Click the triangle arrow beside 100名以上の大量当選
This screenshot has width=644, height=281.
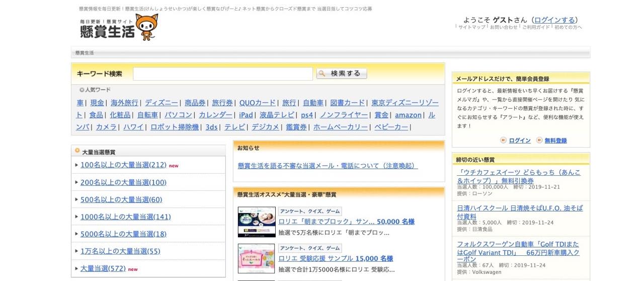[76, 165]
